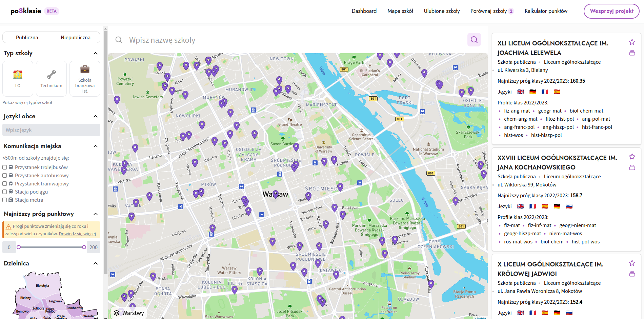The height and width of the screenshot is (319, 644).
Task: Check the Przystanek tramwajowy option
Action: click(x=5, y=184)
